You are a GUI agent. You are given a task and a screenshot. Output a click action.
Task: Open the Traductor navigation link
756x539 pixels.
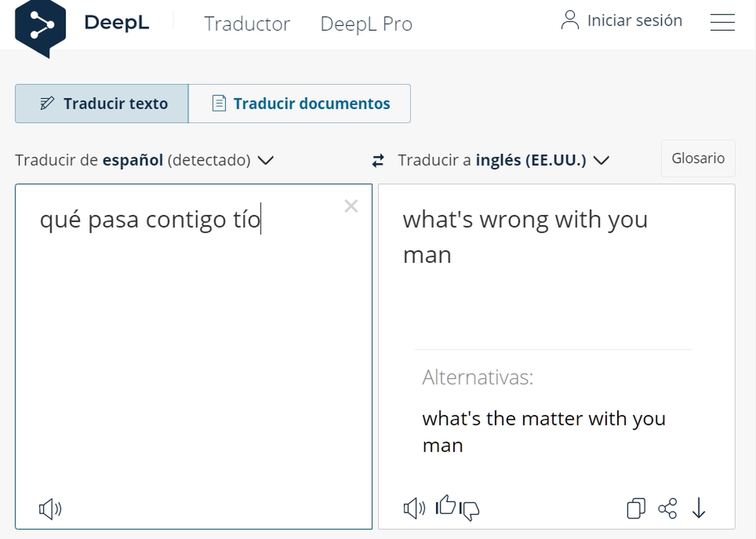(x=247, y=24)
